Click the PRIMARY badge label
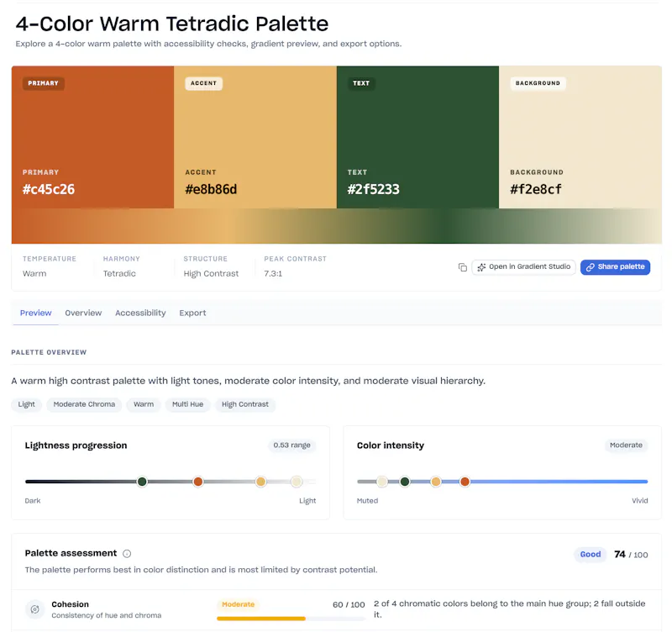This screenshot has width=672, height=632. coord(44,83)
